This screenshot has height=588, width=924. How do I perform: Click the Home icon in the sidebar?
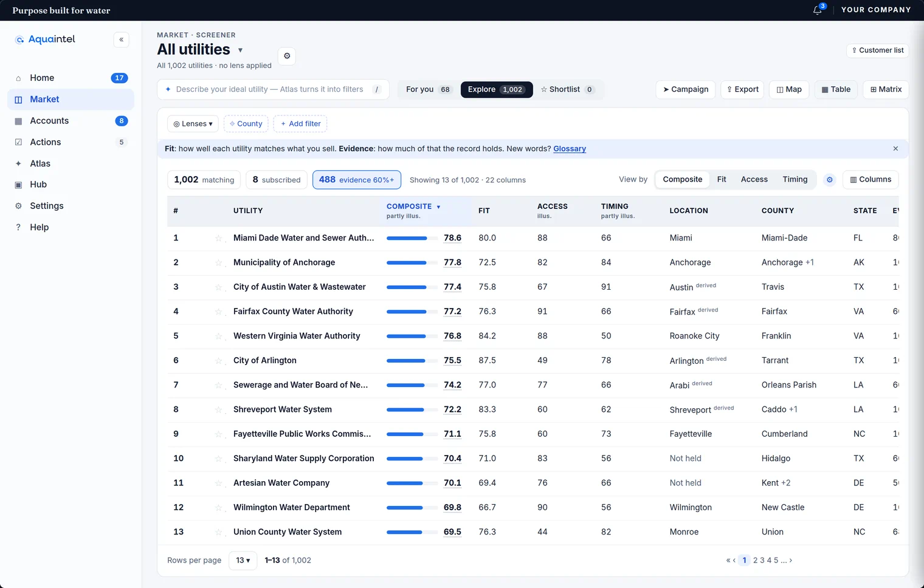click(18, 78)
